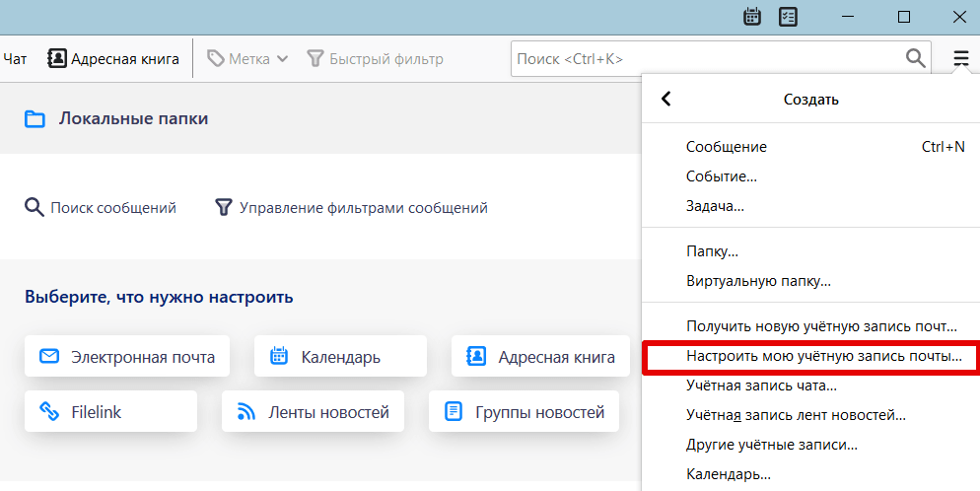Select Событие… in the Создать menu
The image size is (980, 491).
coord(810,176)
